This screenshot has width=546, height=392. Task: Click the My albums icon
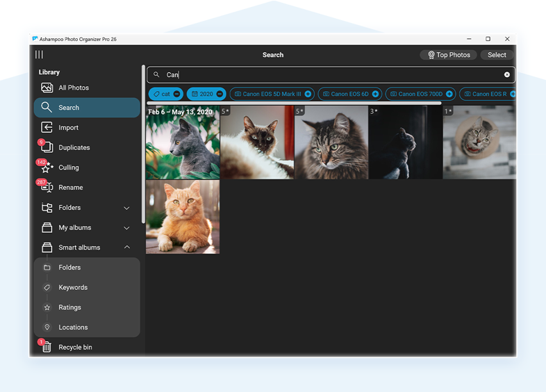[x=47, y=227]
